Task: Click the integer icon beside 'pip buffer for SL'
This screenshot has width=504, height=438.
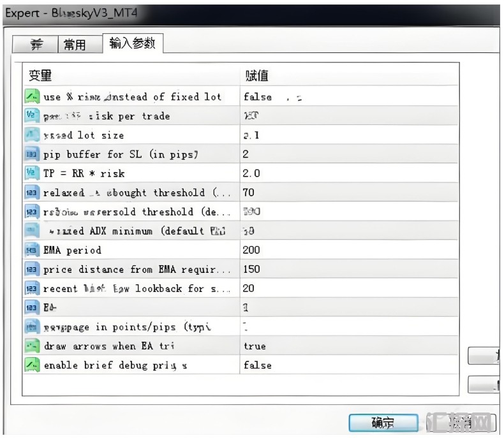Action: 32,154
